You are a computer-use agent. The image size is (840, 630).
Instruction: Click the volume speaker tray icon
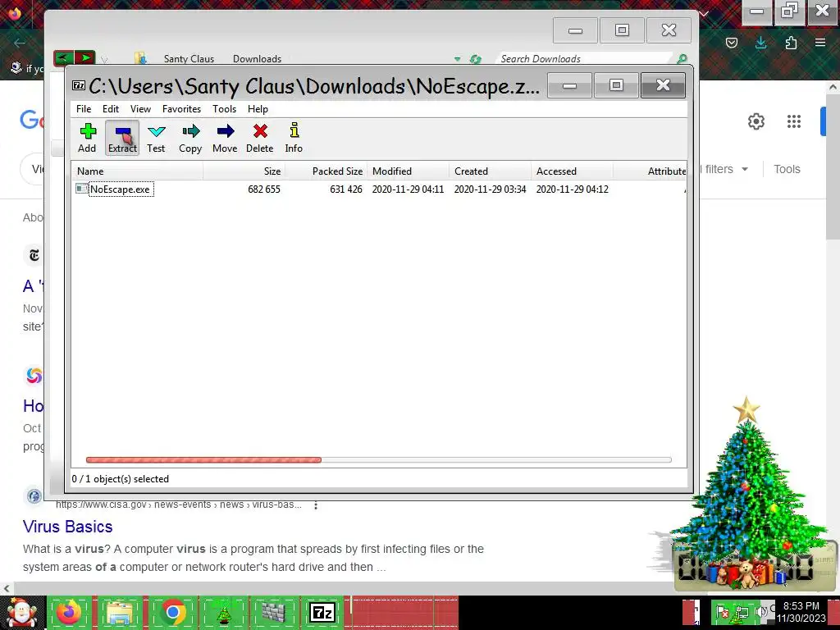[760, 610]
